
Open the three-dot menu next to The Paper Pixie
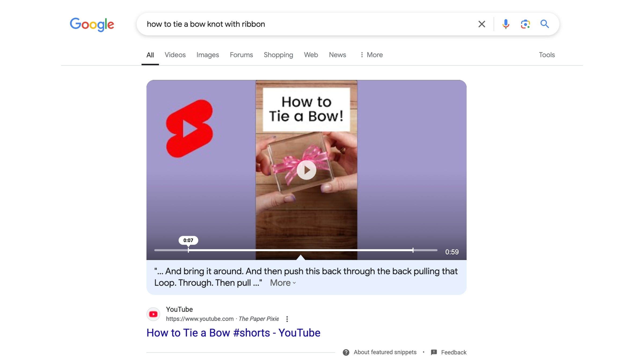(287, 319)
